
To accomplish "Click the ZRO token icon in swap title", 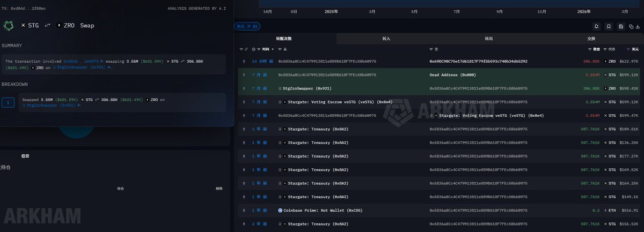I will click(59, 25).
